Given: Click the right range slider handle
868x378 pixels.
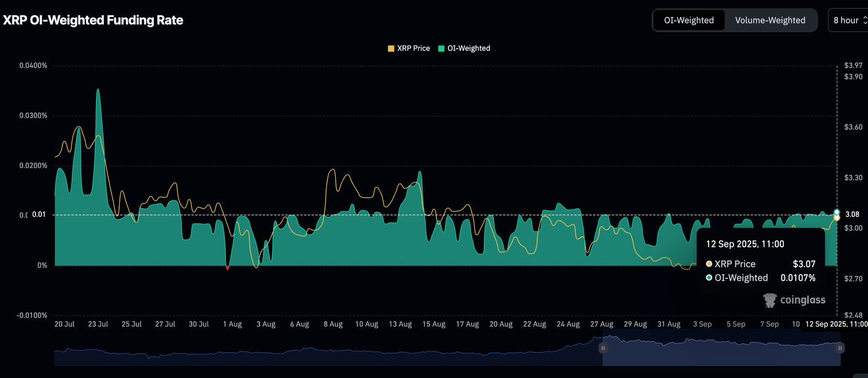Looking at the screenshot, I should [840, 348].
